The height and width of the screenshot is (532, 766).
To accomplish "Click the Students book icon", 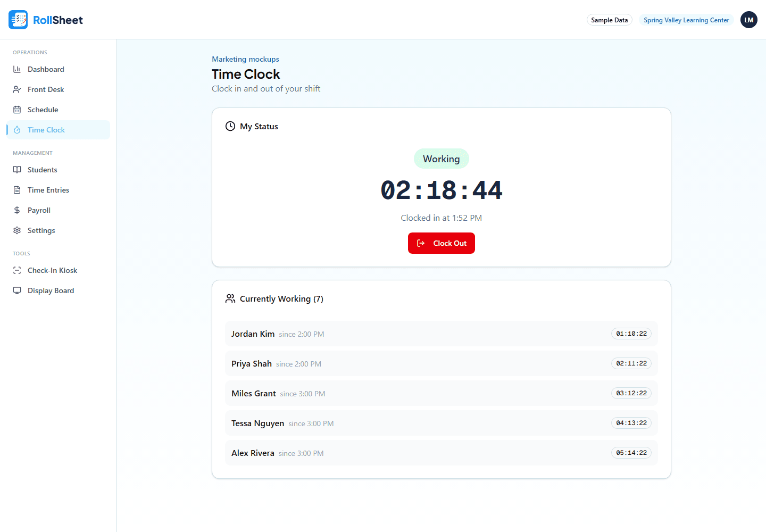I will coord(17,170).
